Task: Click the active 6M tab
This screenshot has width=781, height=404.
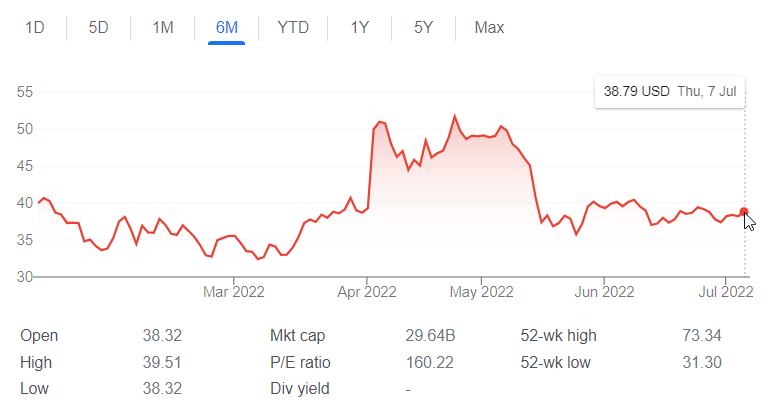Action: click(227, 27)
